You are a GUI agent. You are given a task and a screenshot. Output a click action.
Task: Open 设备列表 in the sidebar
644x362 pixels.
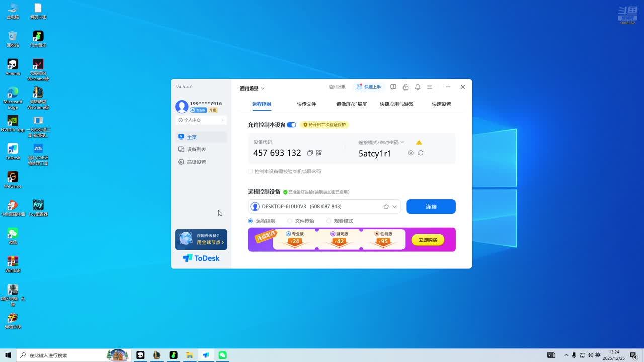196,149
